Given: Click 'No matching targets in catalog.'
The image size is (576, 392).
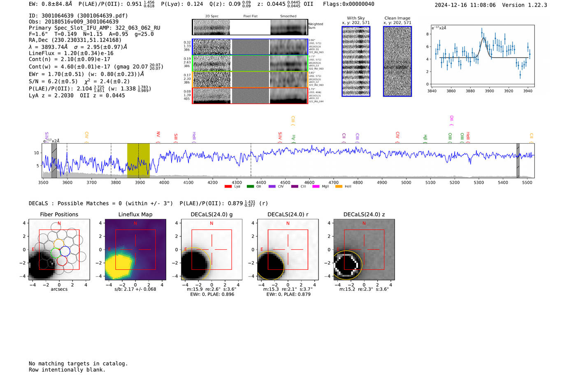Looking at the screenshot, I should tap(78, 364).
